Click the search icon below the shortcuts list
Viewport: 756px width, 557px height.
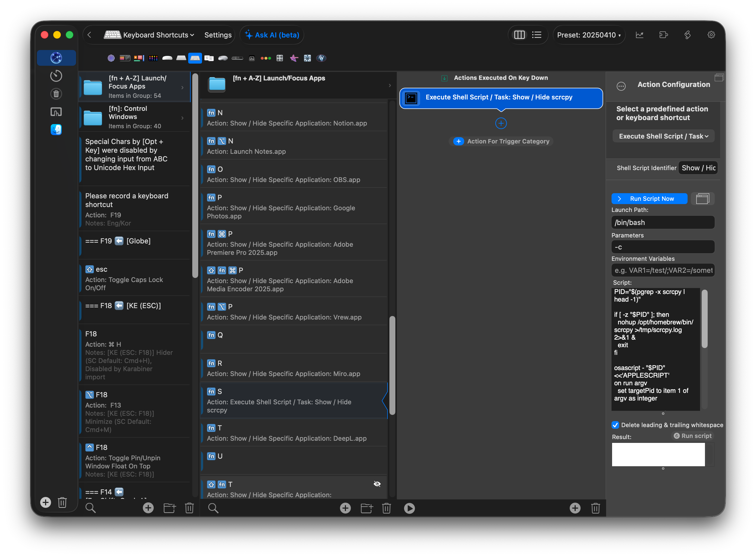213,508
